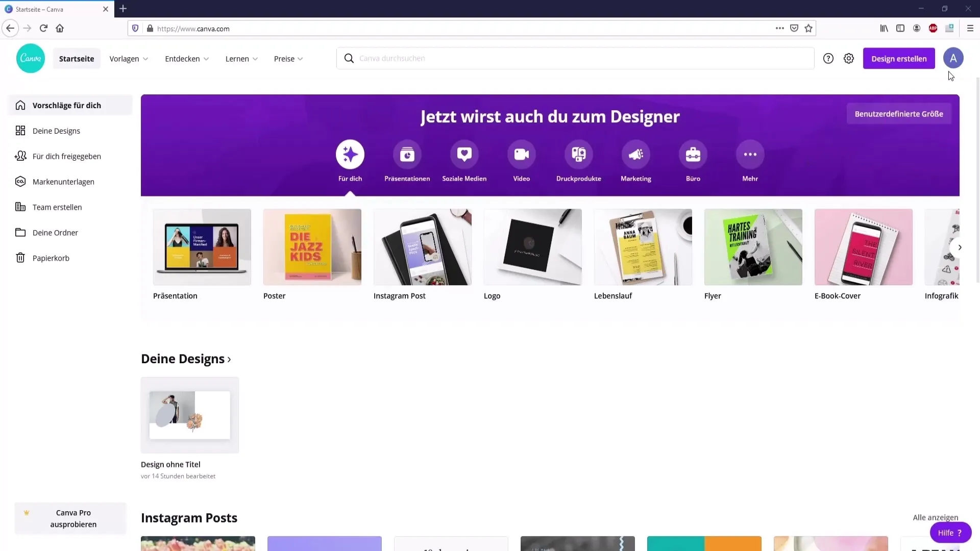Screen dimensions: 980x551
Task: Open the Design ohne Titel thumbnail
Action: [x=190, y=415]
